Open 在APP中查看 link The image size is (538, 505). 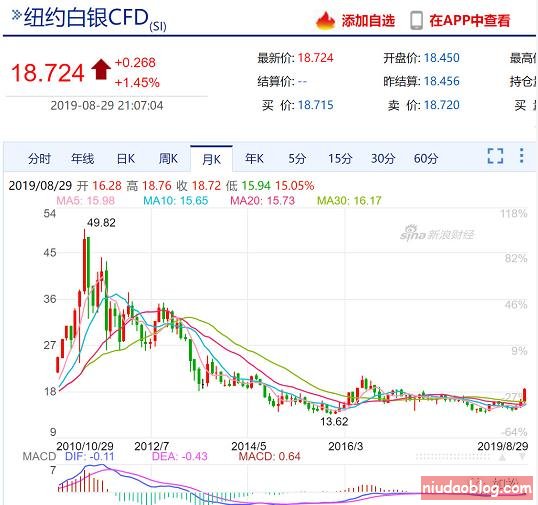point(470,21)
